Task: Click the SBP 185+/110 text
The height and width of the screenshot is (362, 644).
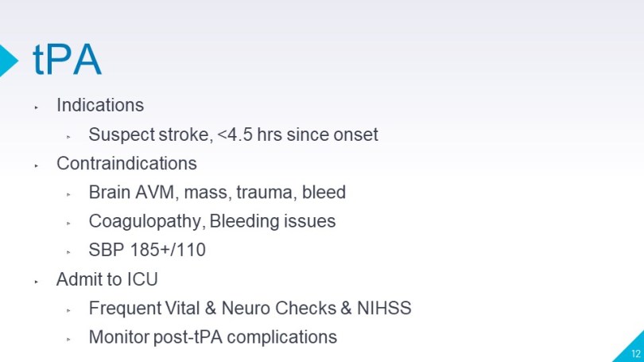Action: click(147, 251)
